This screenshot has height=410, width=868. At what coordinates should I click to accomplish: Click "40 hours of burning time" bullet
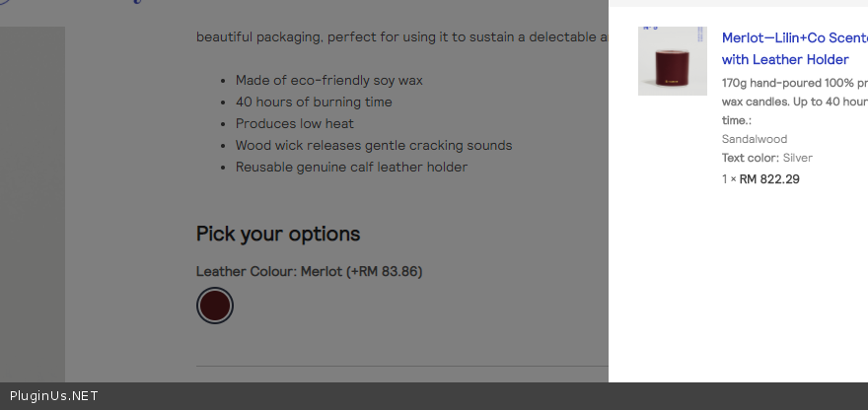[x=314, y=102]
